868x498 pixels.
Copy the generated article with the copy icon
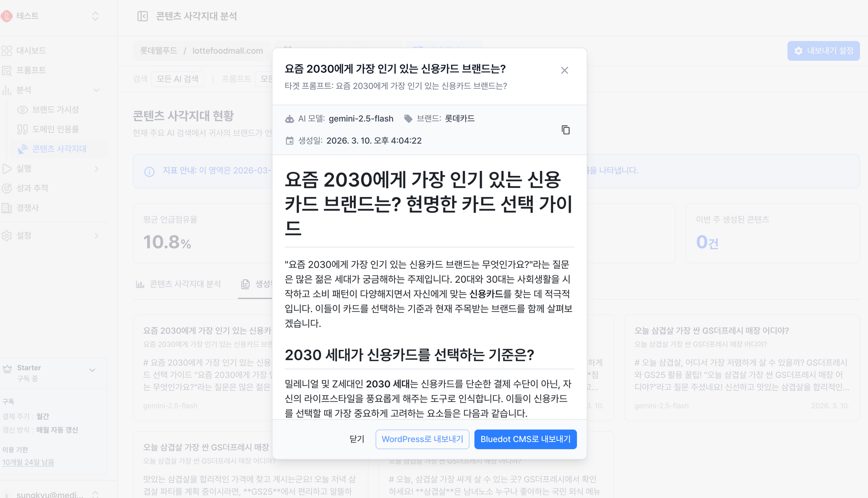click(566, 130)
